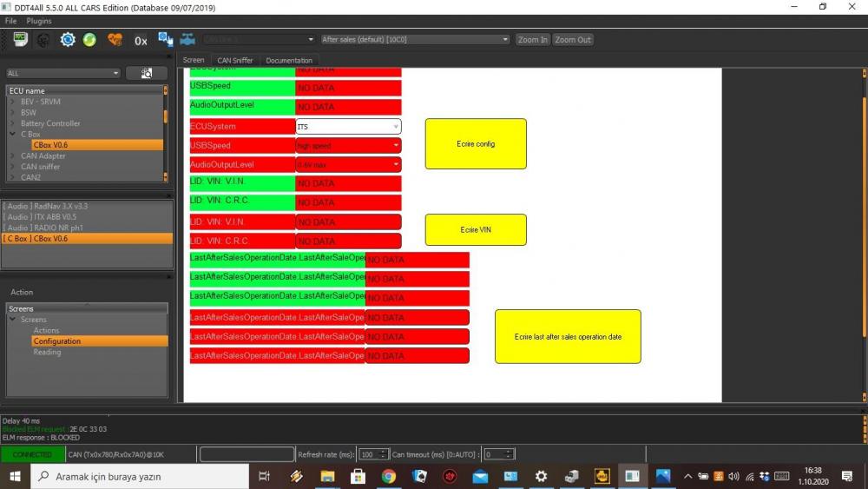Select CAN2 in ECU tree
The image size is (868, 489).
click(30, 177)
